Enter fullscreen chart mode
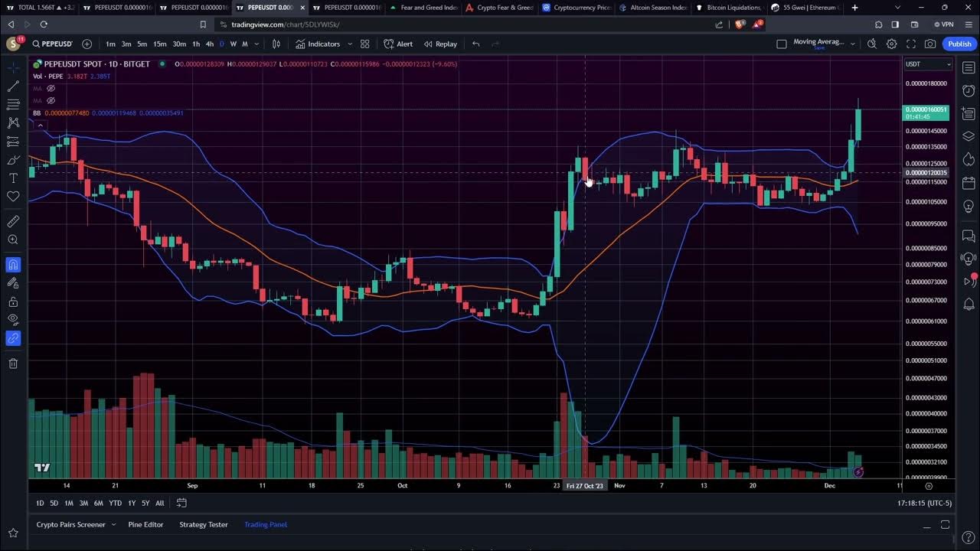Image resolution: width=980 pixels, height=551 pixels. coord(911,44)
